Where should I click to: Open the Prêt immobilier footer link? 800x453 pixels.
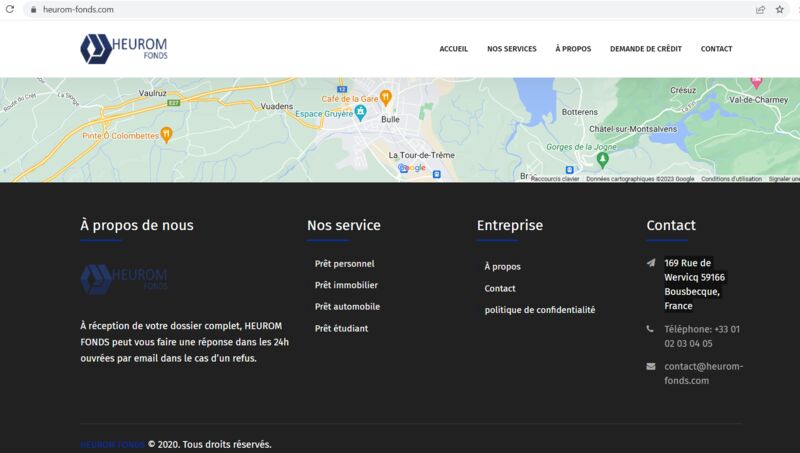346,285
